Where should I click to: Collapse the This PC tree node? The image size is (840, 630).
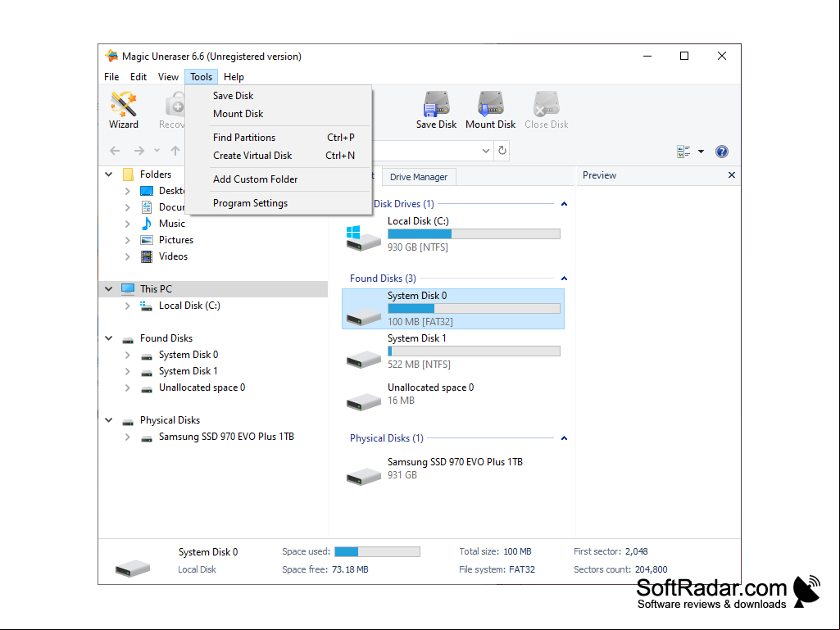[x=109, y=288]
